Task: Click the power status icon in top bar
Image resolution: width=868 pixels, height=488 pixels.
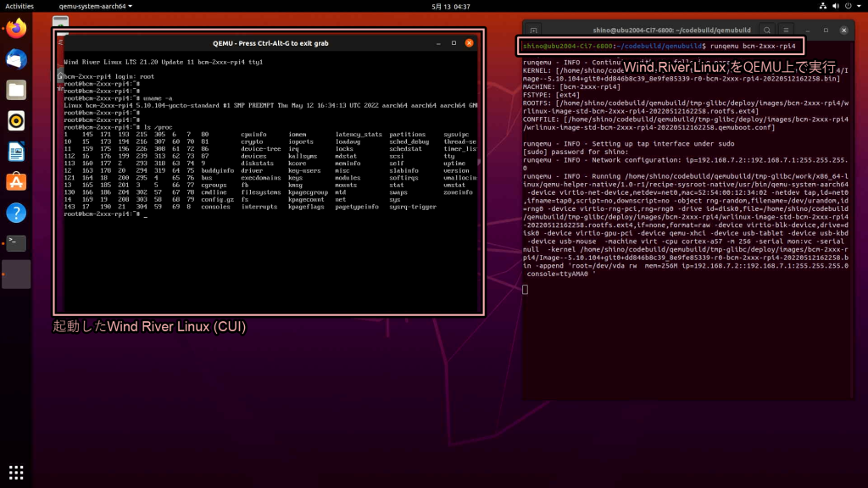Action: pyautogui.click(x=849, y=7)
